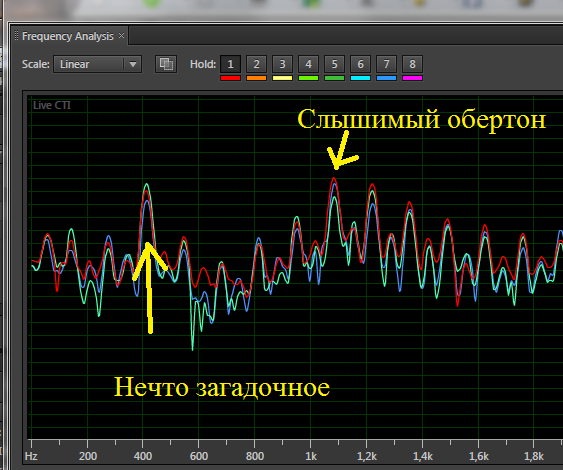Select the Linear scale combo box
This screenshot has width=563, height=470.
97,64
